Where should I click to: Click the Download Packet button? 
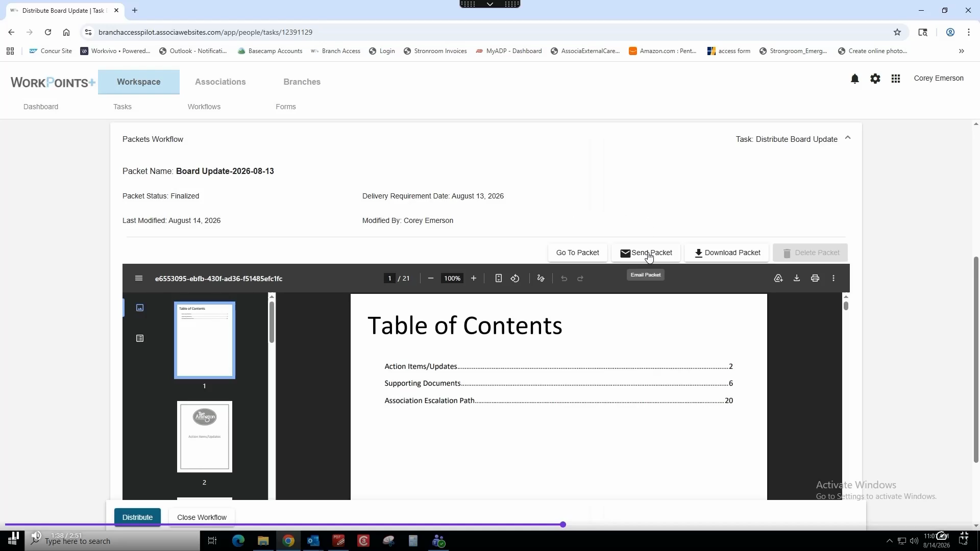point(727,253)
